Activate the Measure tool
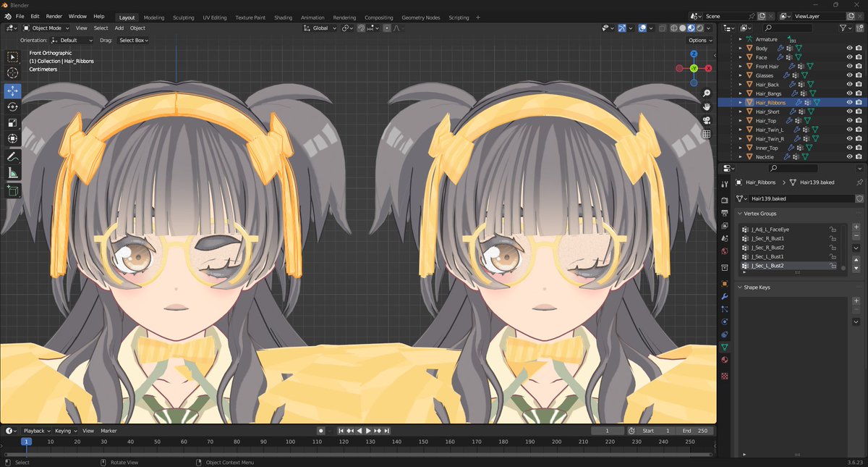The width and height of the screenshot is (868, 467). 12,173
